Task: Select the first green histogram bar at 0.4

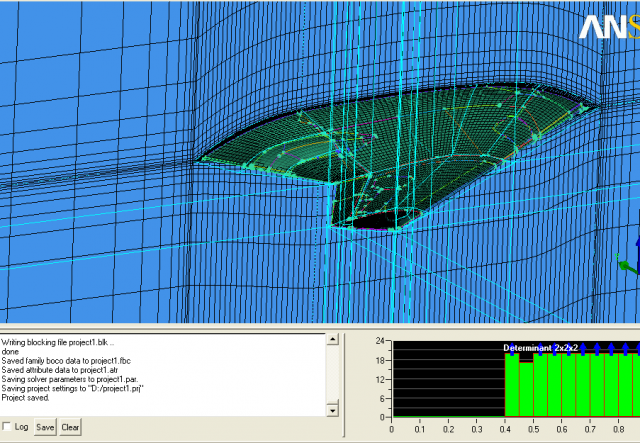Action: click(510, 385)
